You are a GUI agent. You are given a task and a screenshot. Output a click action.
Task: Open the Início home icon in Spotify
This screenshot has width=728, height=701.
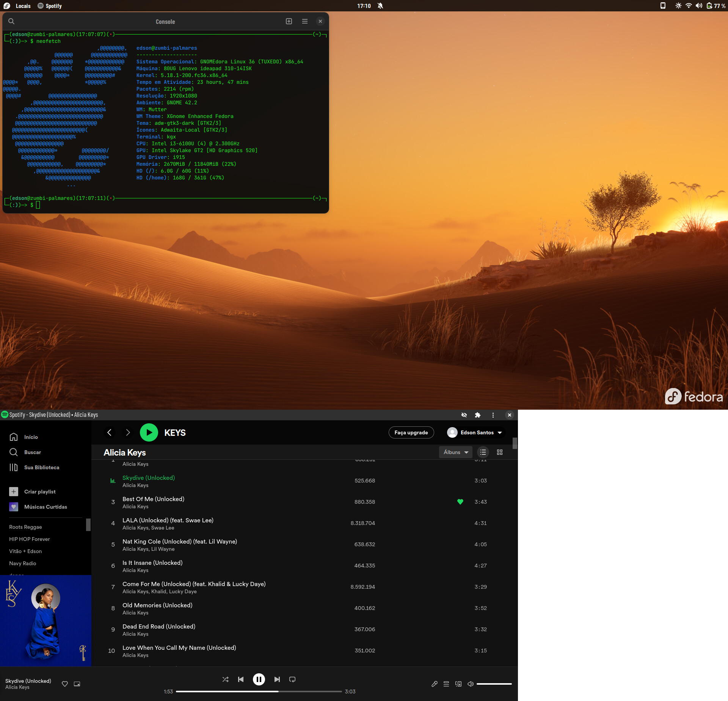14,437
